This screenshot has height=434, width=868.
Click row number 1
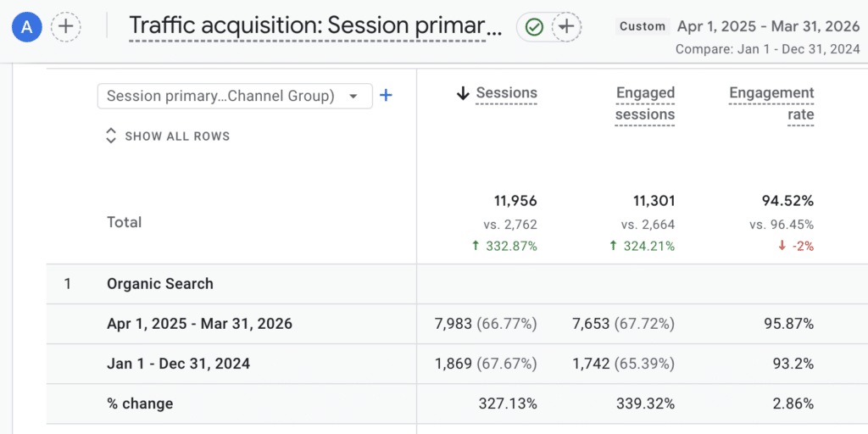pos(67,284)
